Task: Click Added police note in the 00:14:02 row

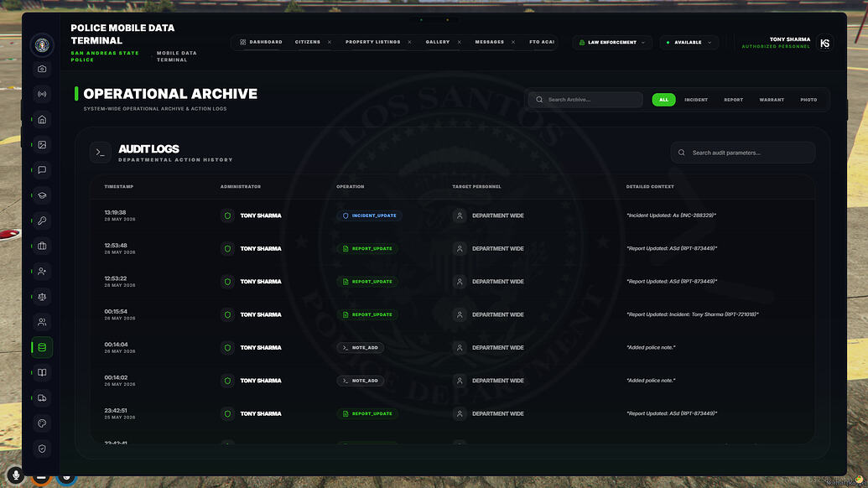Action: (651, 381)
